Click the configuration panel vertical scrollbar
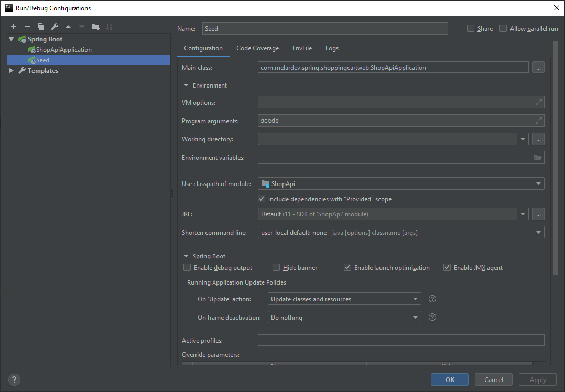The image size is (565, 392). pyautogui.click(x=555, y=158)
